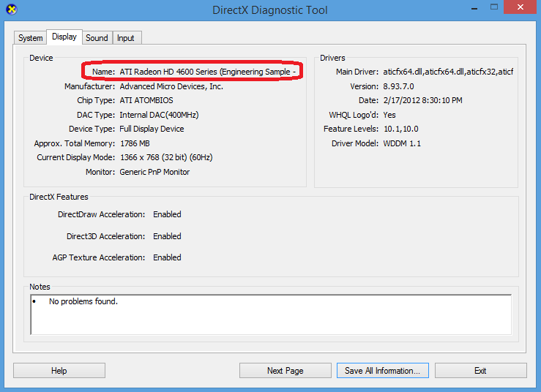
Task: Go to the Input tab
Action: [x=126, y=38]
